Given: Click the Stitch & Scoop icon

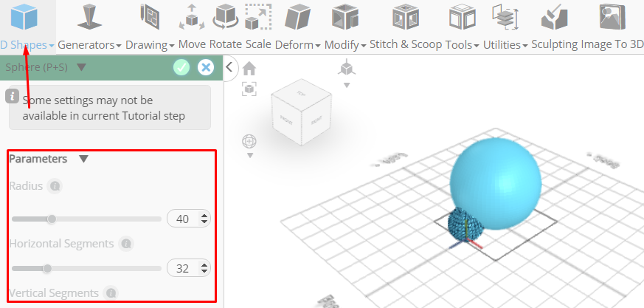Looking at the screenshot, I should point(406,16).
